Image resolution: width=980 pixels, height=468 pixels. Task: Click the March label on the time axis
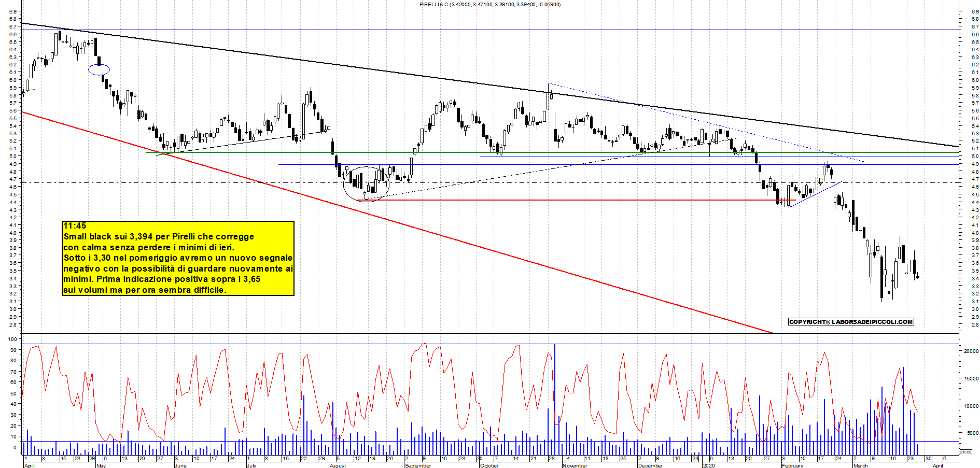point(861,465)
